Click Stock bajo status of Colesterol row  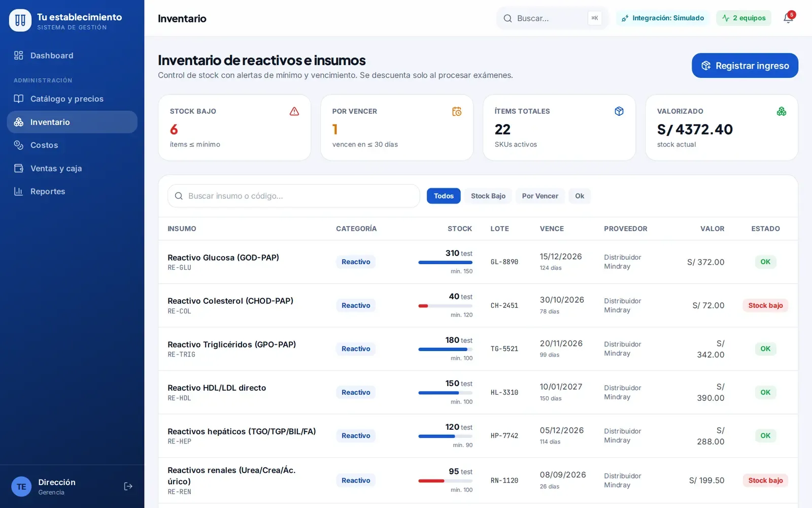pyautogui.click(x=765, y=305)
